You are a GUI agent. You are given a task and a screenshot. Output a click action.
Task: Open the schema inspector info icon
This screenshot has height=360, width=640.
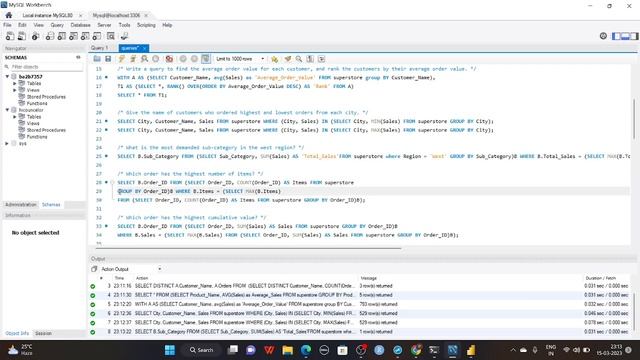[x=36, y=36]
